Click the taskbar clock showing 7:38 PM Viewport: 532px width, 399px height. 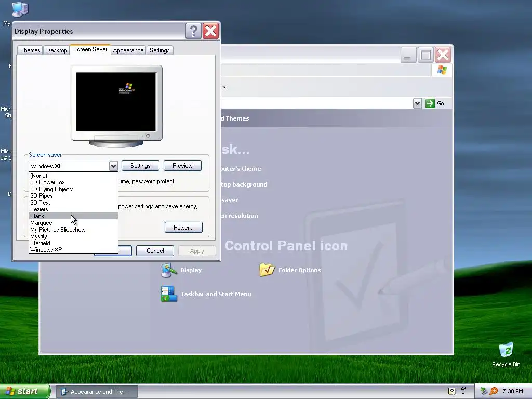pos(512,391)
